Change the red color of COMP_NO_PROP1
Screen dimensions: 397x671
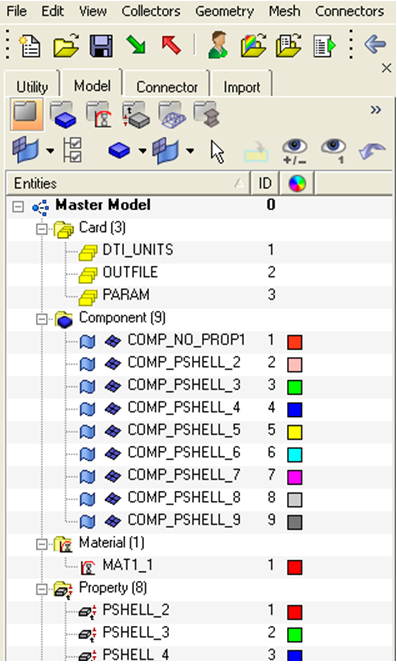(x=295, y=342)
